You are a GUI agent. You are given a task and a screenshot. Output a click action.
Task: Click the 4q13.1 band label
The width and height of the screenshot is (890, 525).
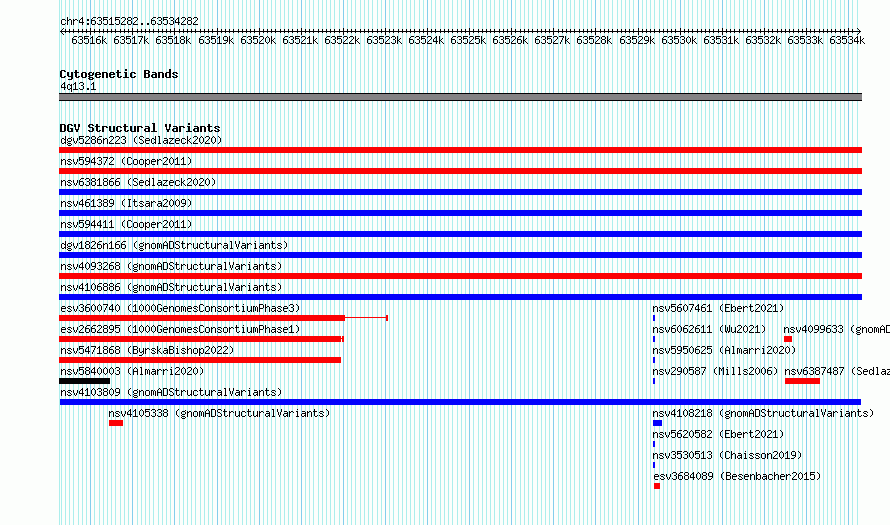pos(78,86)
